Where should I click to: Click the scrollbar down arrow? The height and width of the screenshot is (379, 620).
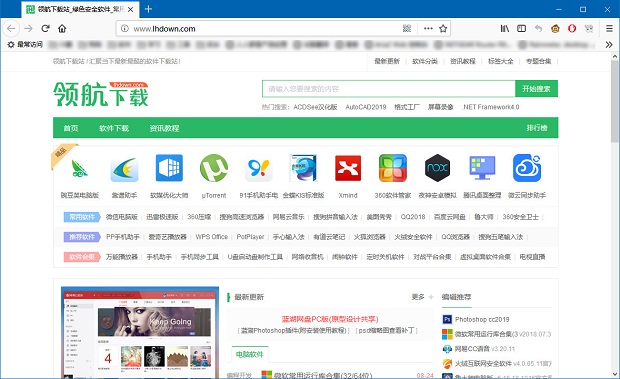(x=615, y=373)
